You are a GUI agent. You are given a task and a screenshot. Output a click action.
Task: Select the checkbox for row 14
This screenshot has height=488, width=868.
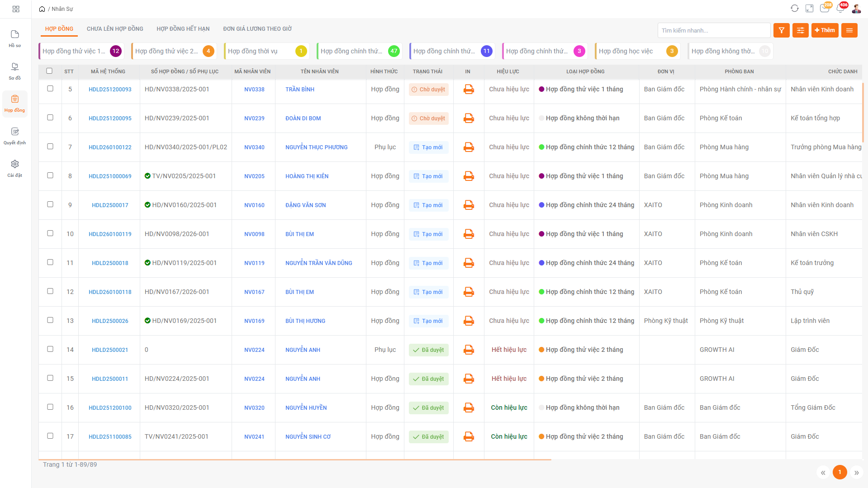[x=50, y=349]
